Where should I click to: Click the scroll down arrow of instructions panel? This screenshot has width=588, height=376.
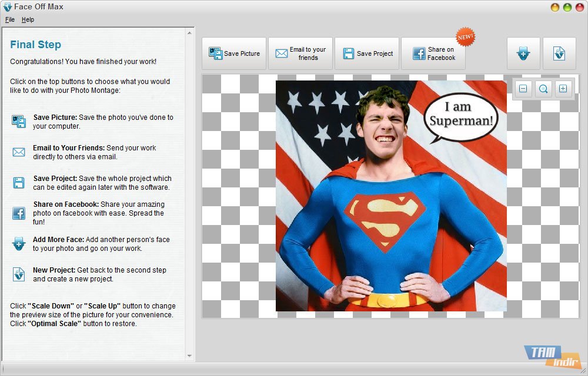pyautogui.click(x=189, y=356)
